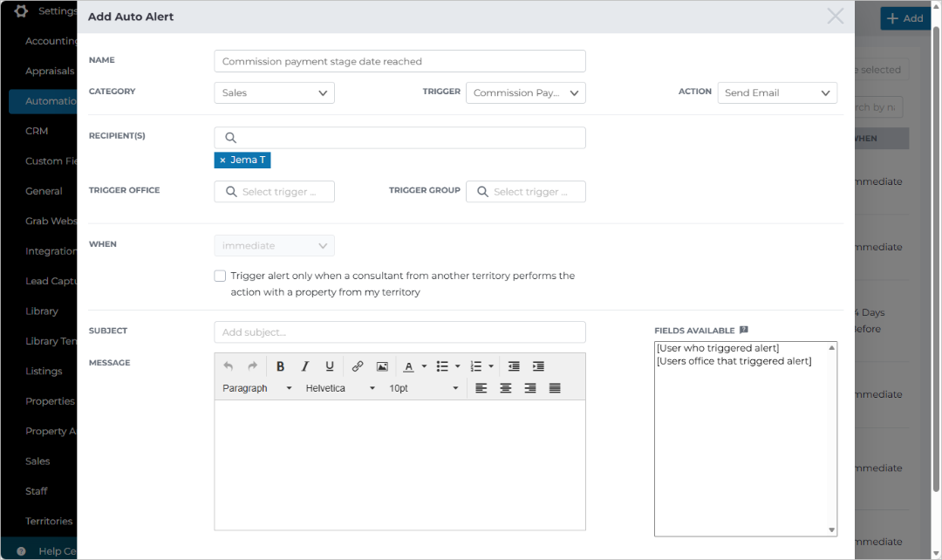Viewport: 942px width, 560px height.
Task: Redo edit in message editor
Action: 252,366
